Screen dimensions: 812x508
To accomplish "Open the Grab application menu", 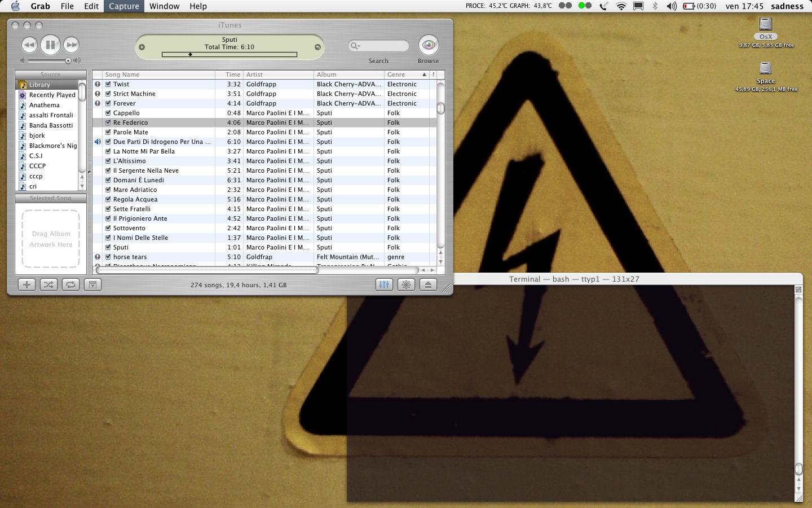I will click(x=40, y=6).
